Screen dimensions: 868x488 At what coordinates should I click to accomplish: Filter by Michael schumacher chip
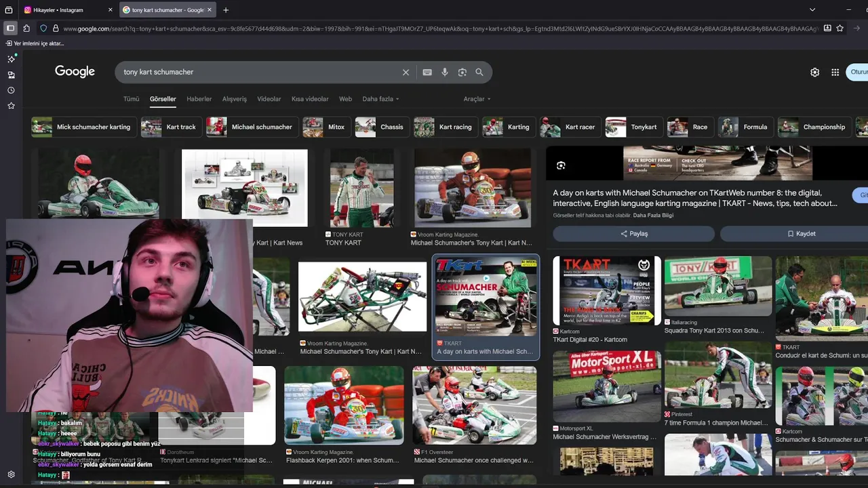click(x=252, y=127)
